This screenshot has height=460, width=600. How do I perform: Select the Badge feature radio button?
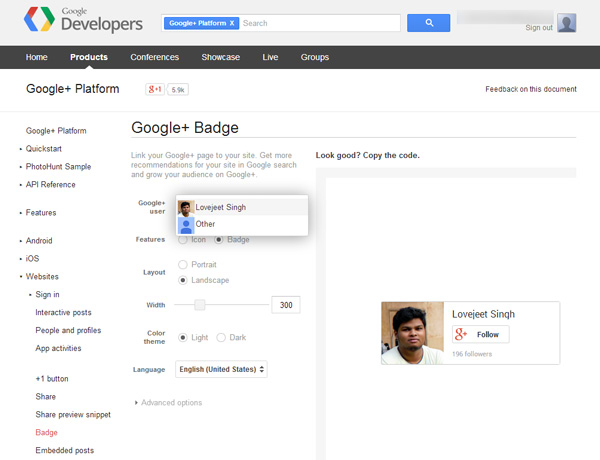pyautogui.click(x=218, y=240)
